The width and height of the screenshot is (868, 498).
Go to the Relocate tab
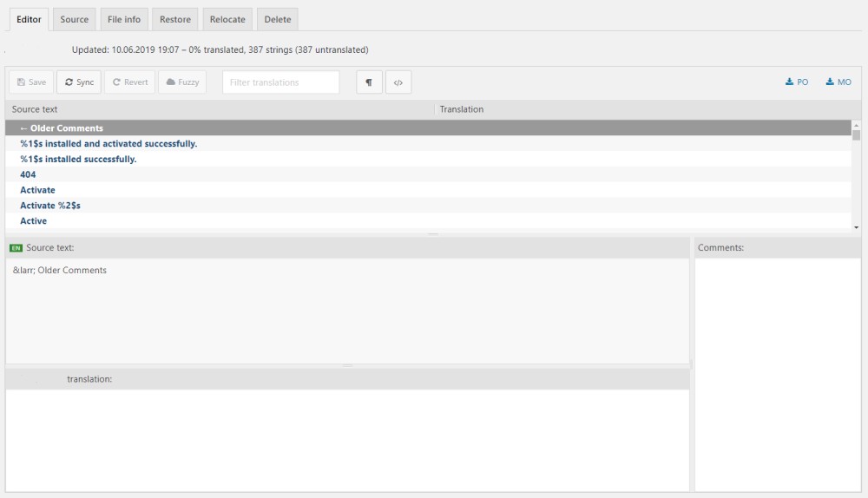227,19
